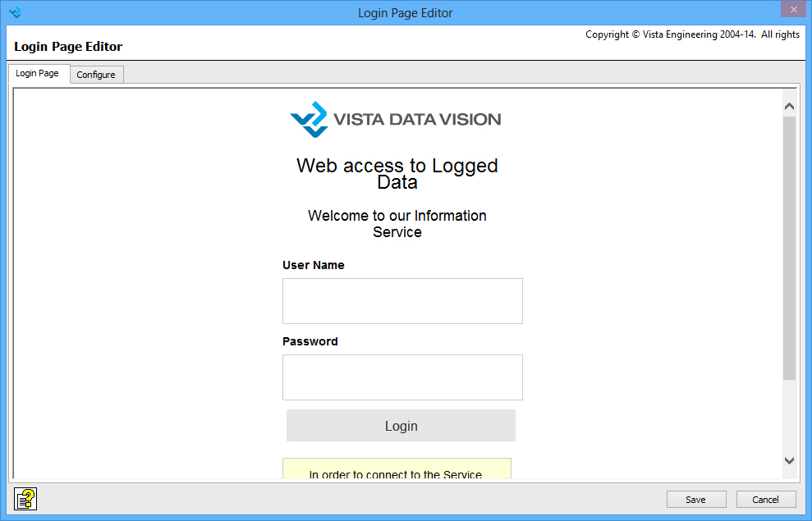Click the 'Web access to Logged Data' heading
This screenshot has width=812, height=521.
397,173
